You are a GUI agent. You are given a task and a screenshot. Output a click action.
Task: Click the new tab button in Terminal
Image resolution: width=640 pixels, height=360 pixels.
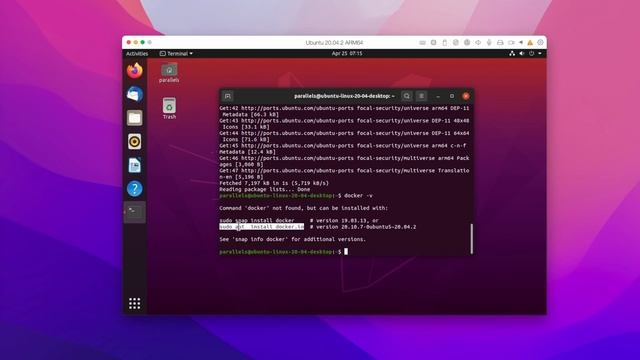(x=228, y=96)
